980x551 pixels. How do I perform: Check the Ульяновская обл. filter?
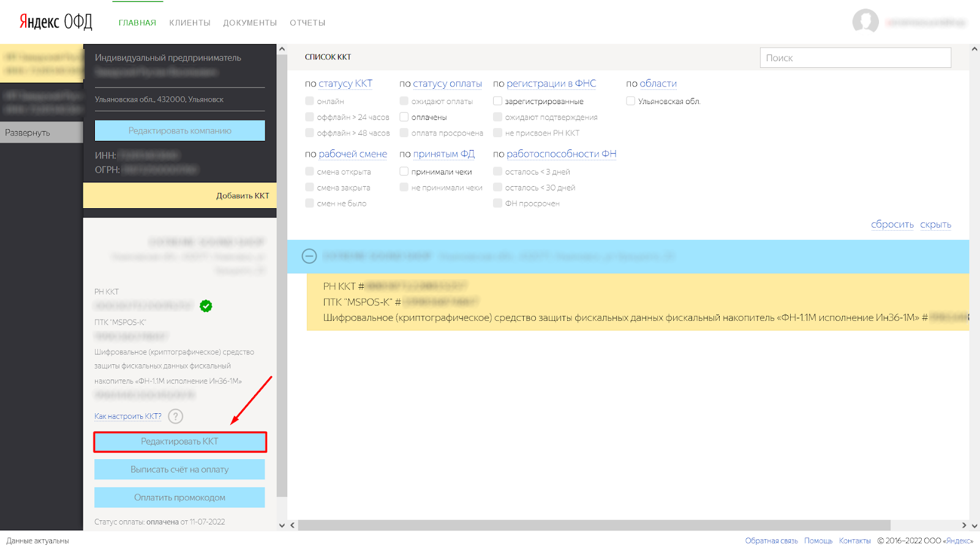click(630, 101)
